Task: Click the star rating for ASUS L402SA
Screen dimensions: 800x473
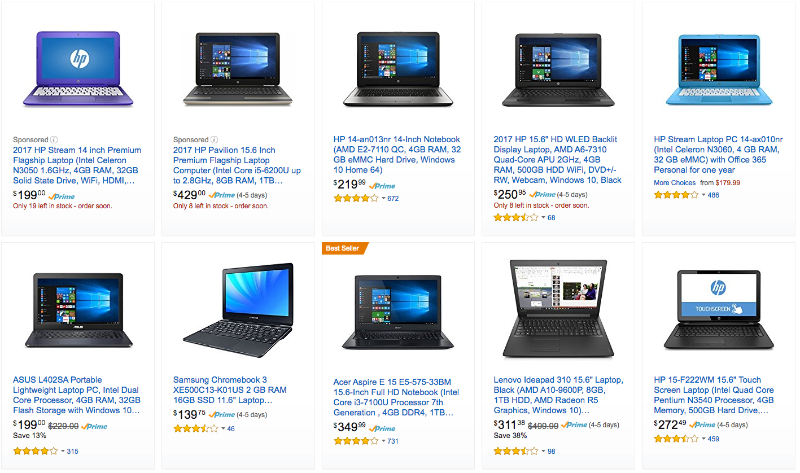Action: (x=35, y=451)
